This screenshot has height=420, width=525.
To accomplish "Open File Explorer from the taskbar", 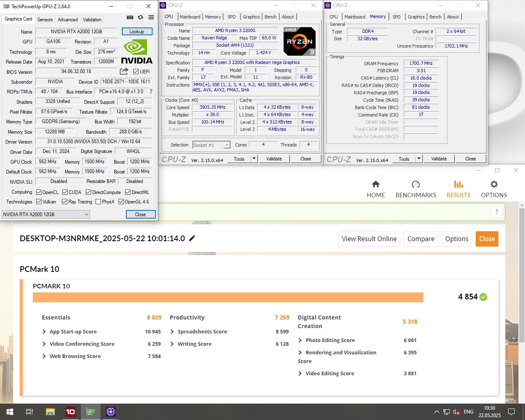I will click(x=50, y=412).
